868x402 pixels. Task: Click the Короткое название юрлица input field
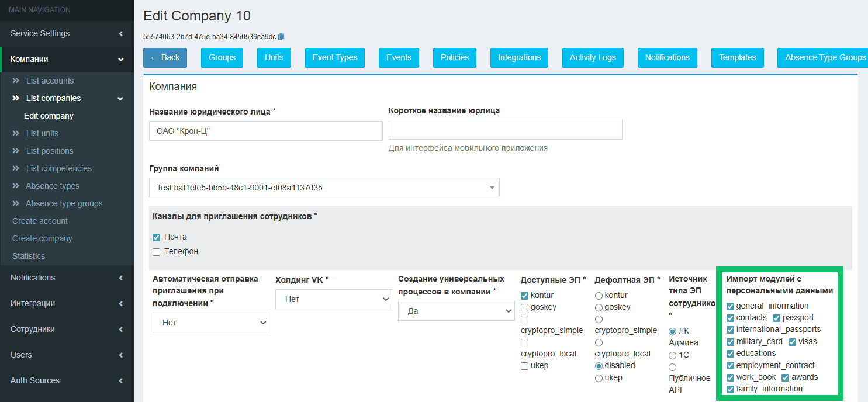point(505,130)
